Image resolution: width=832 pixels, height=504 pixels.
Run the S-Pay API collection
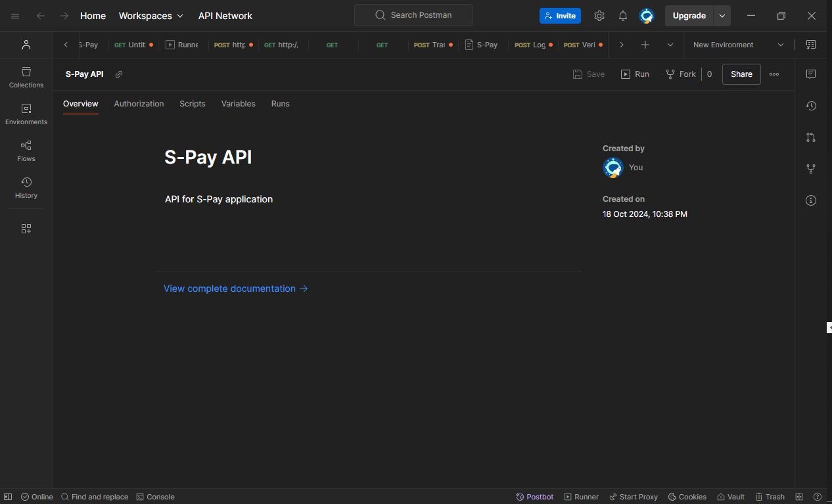pyautogui.click(x=636, y=74)
